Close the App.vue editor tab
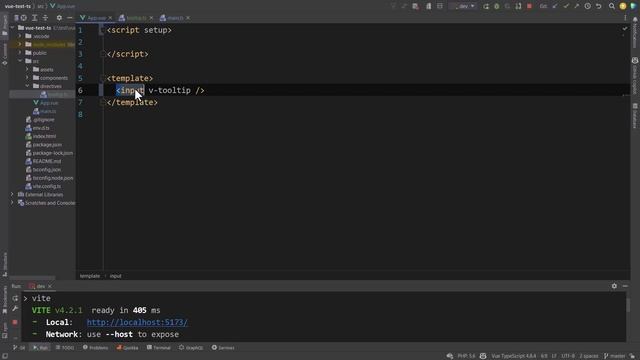 [110, 18]
